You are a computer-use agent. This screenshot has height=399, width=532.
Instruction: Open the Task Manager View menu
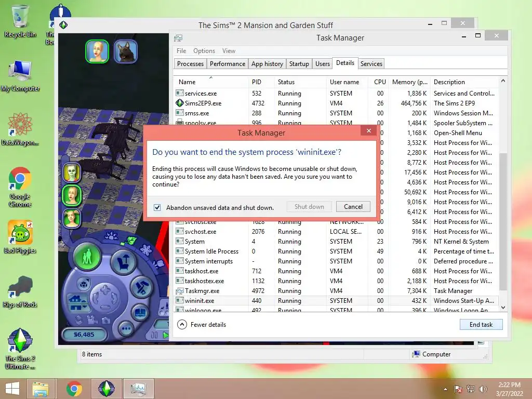click(x=229, y=50)
